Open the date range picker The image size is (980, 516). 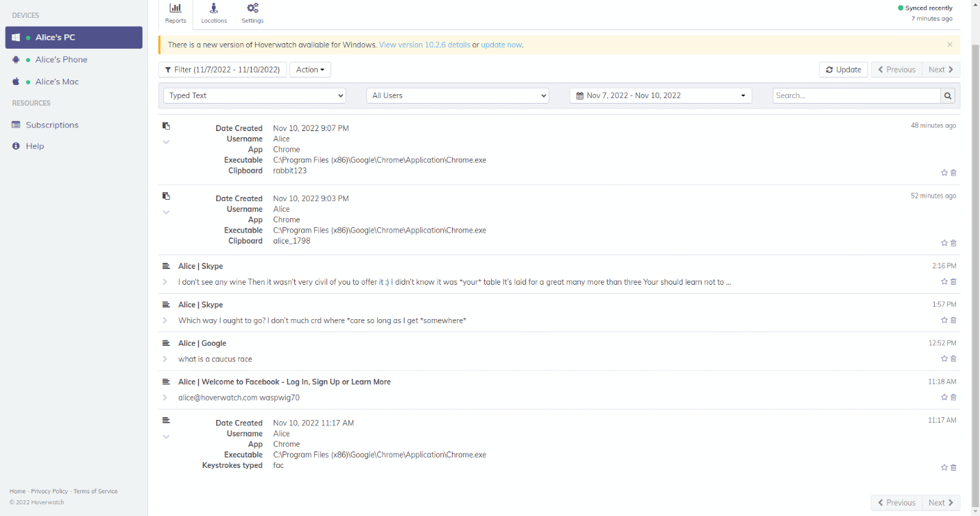[661, 95]
